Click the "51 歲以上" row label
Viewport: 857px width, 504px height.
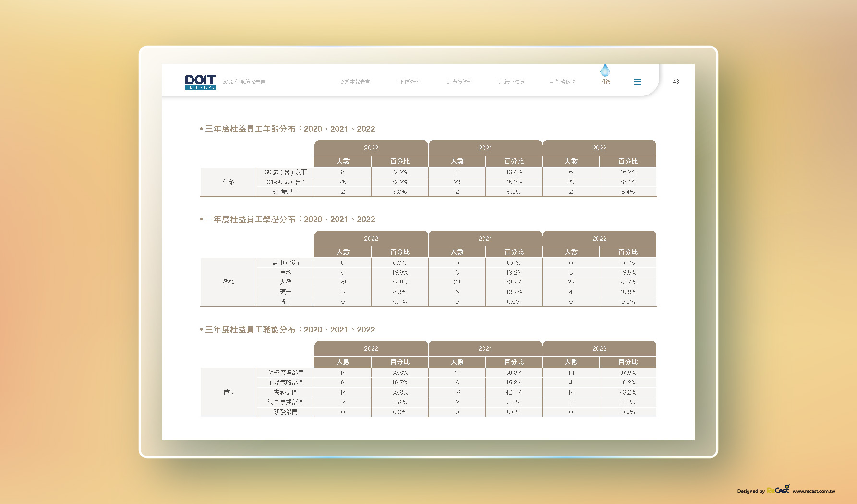click(286, 192)
